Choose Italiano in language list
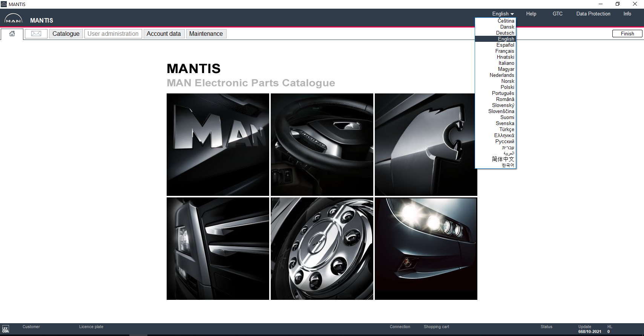Viewport: 644px width, 336px height. 495,63
